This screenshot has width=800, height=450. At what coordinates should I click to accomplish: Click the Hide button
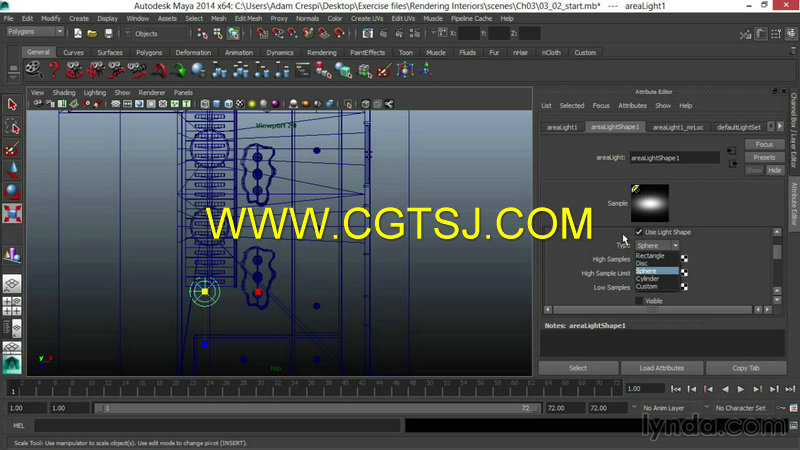pos(774,170)
